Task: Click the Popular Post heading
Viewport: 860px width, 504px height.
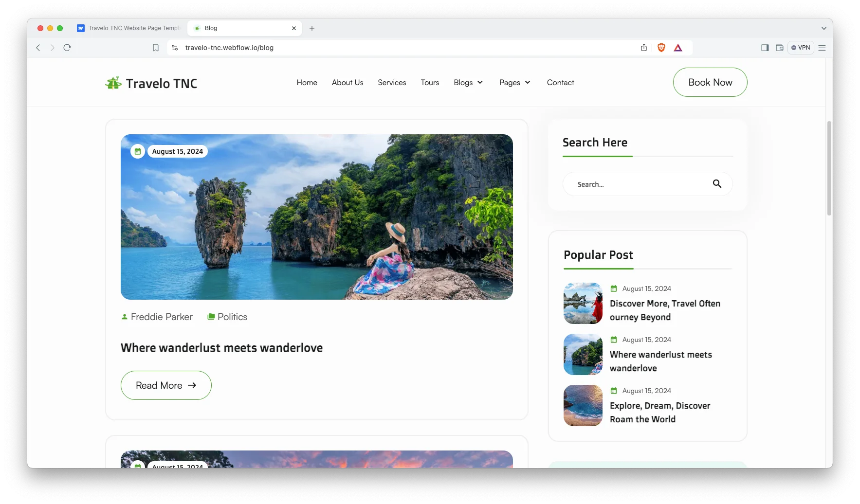Action: tap(598, 255)
